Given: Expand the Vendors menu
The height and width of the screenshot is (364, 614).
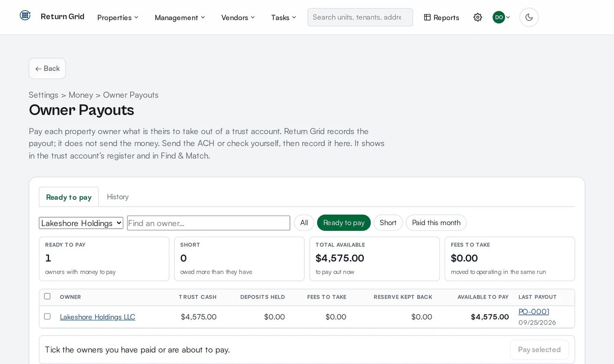Looking at the screenshot, I should click(238, 18).
